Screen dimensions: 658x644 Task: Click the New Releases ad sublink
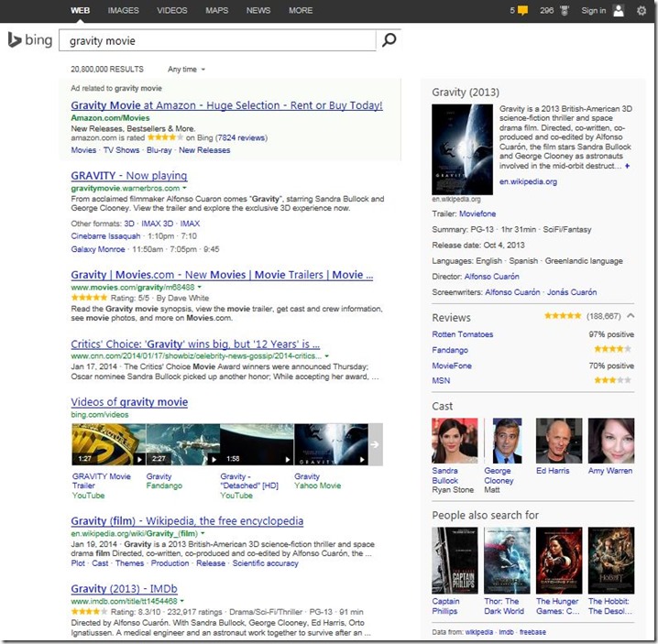(x=204, y=150)
